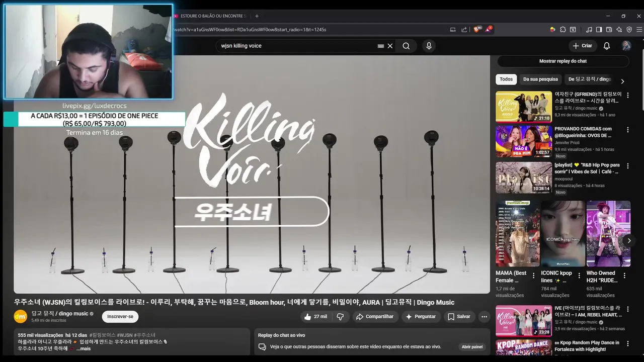Click the Killing Voice video player
This screenshot has width=644, height=362.
pyautogui.click(x=252, y=174)
